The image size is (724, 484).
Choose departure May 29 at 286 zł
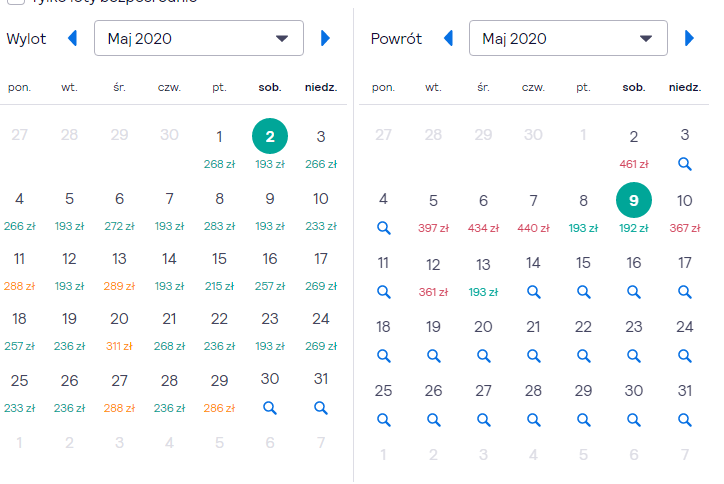219,393
